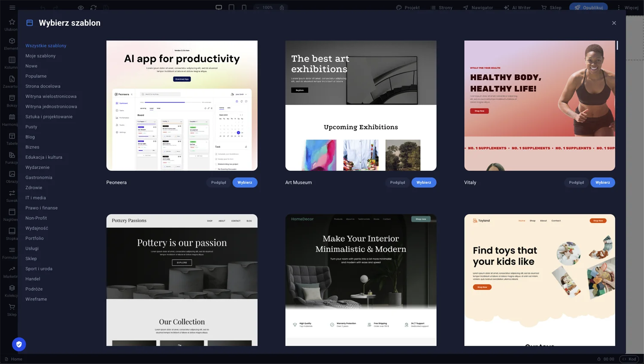
Task: Toggle the zoom lock icon
Action: tap(281, 8)
